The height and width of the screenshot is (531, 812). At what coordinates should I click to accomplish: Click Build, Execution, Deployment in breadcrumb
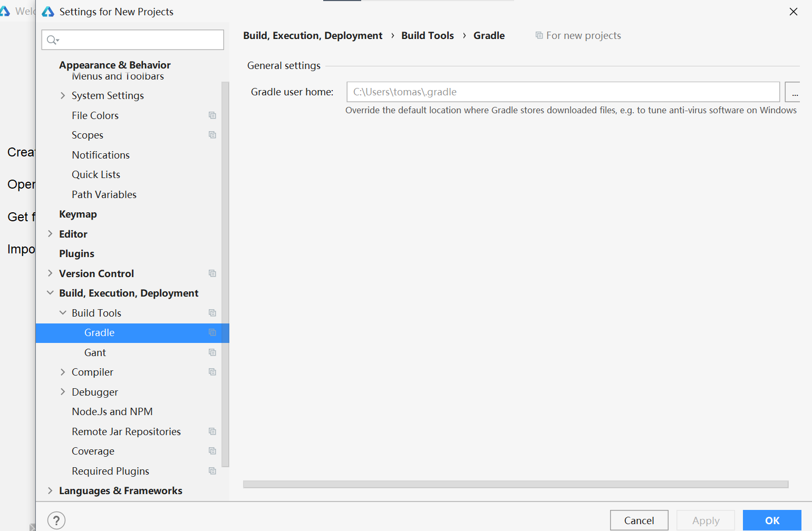pos(313,35)
